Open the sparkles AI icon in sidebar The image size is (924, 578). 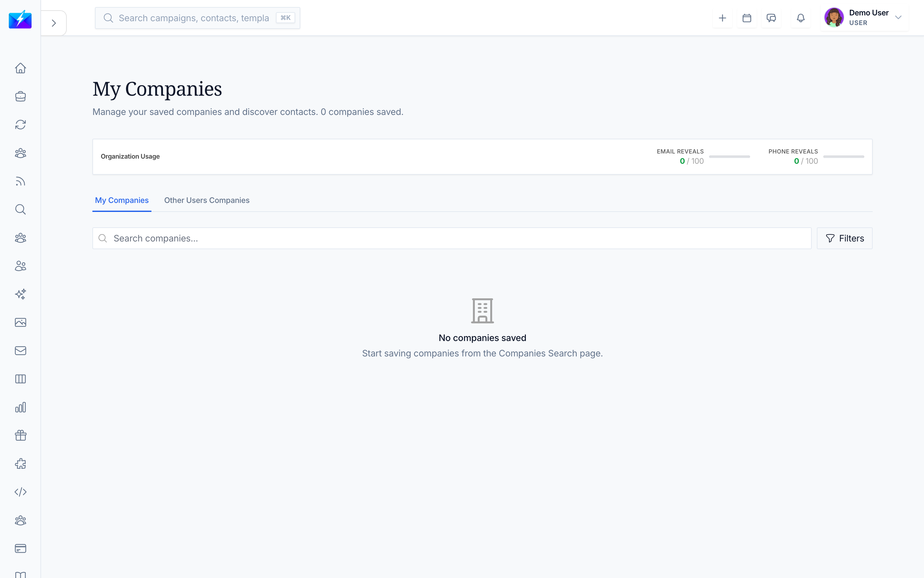click(21, 294)
